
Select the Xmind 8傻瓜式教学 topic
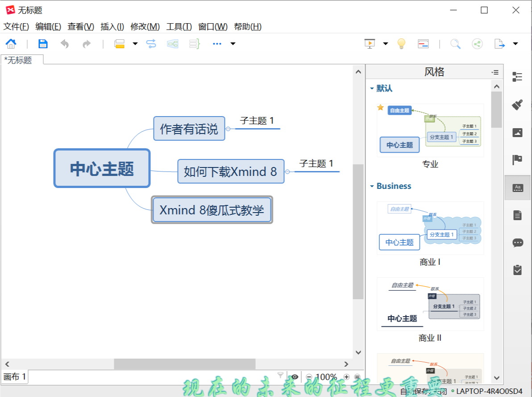click(212, 209)
